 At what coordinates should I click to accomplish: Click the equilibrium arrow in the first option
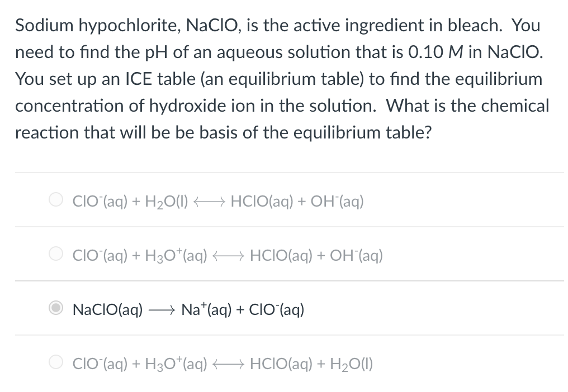(x=210, y=201)
